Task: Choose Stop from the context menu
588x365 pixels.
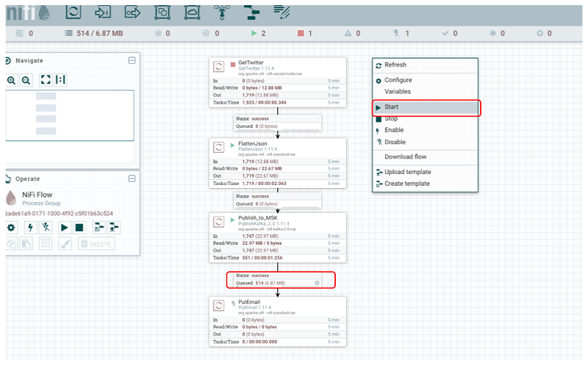Action: click(426, 119)
